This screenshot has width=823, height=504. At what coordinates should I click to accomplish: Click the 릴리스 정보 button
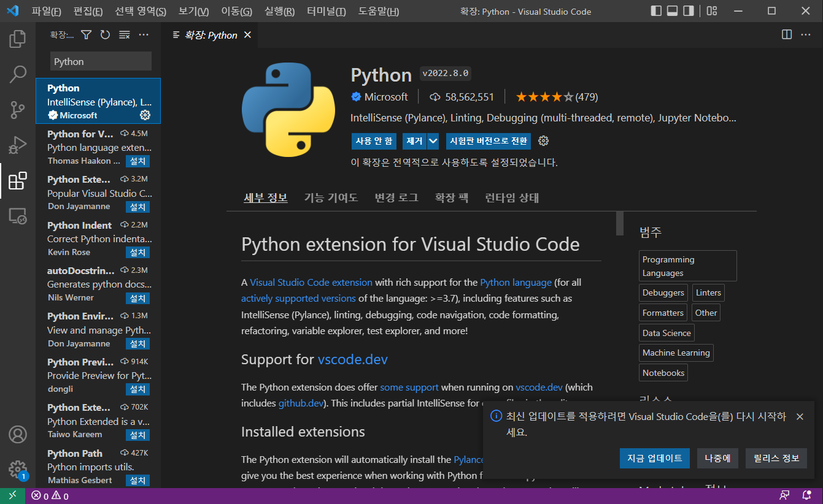[x=776, y=458]
